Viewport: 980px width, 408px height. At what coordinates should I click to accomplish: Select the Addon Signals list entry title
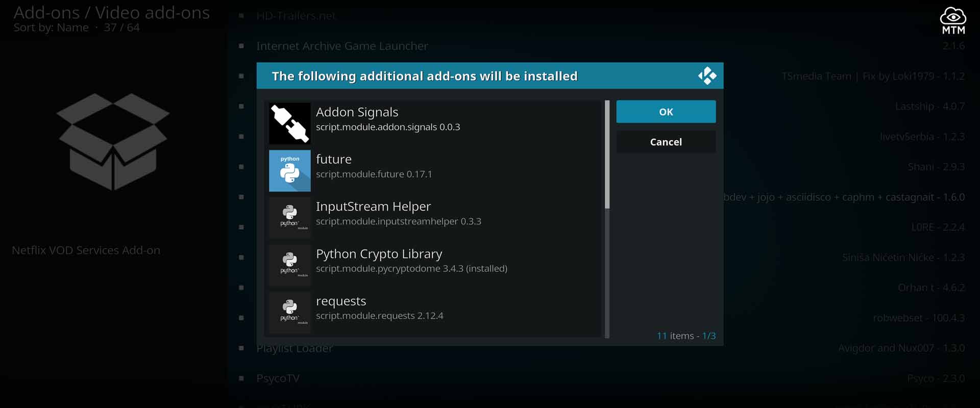pyautogui.click(x=357, y=112)
